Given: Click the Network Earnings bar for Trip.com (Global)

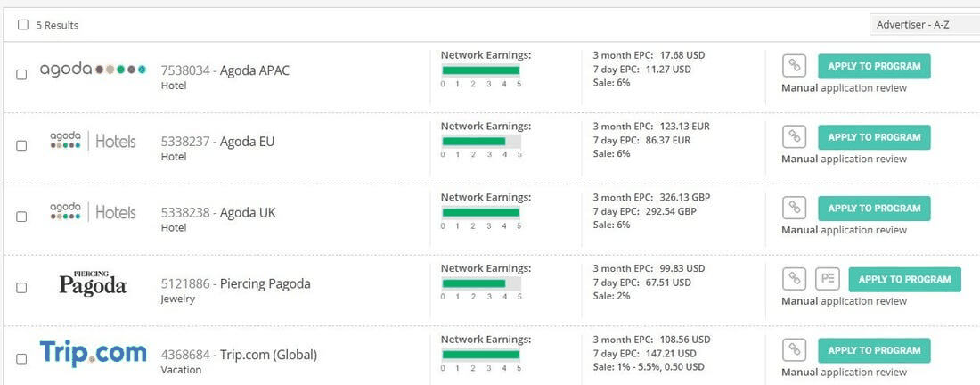Looking at the screenshot, I should click(x=481, y=356).
